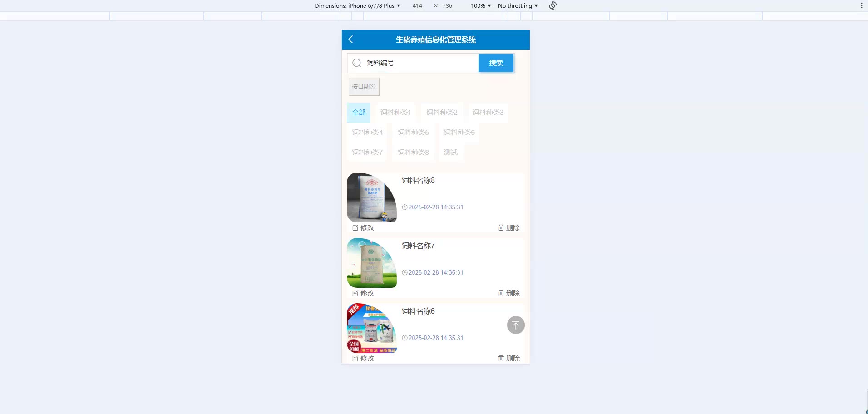This screenshot has height=414, width=868.
Task: Select the 饲料种类4 tab
Action: [x=367, y=133]
